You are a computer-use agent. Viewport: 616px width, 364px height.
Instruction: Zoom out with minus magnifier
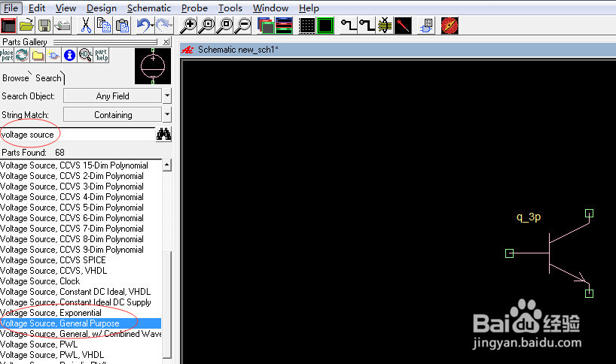243,26
